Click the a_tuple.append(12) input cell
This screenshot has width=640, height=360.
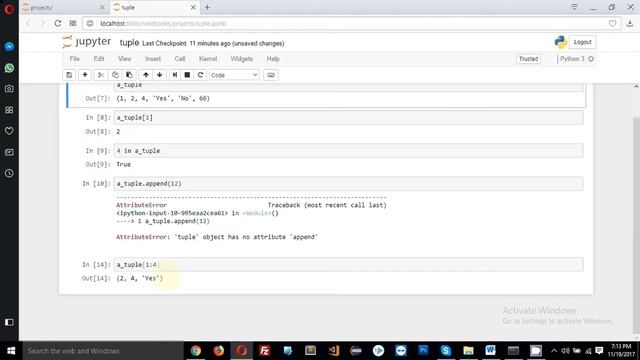(x=349, y=184)
